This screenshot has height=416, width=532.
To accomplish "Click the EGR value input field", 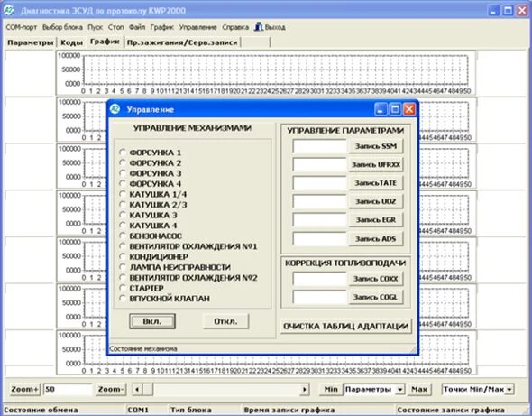I will [x=319, y=219].
